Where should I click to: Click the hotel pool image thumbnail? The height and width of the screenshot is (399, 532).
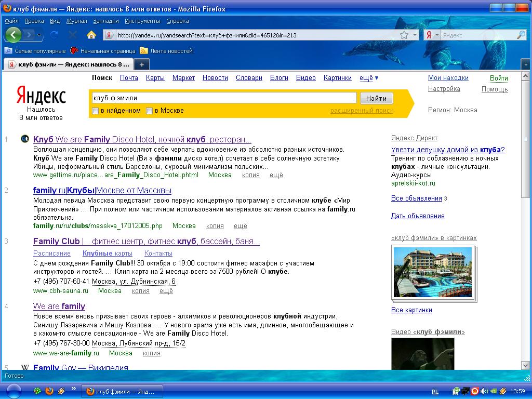(433, 272)
